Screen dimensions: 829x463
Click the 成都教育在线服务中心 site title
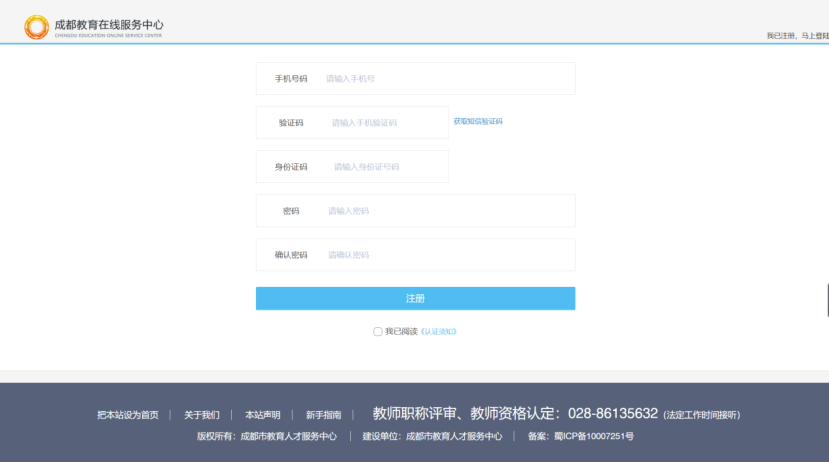(108, 24)
